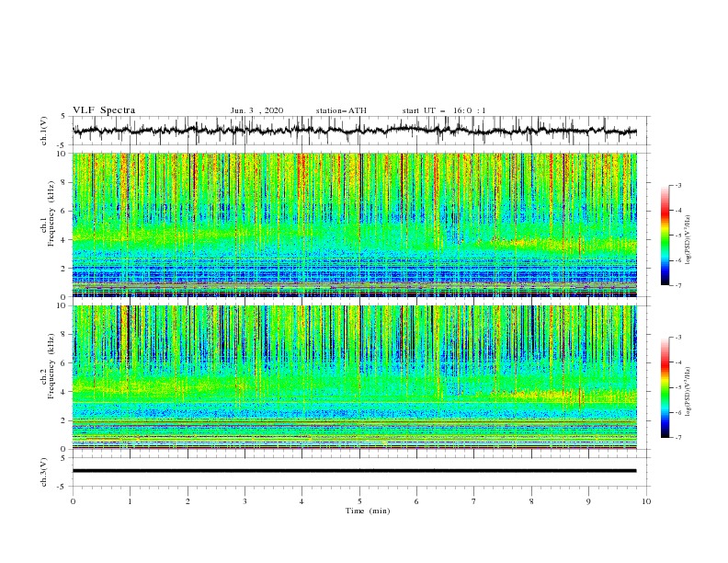Click the "ch.3(V)" axis label

44,472
